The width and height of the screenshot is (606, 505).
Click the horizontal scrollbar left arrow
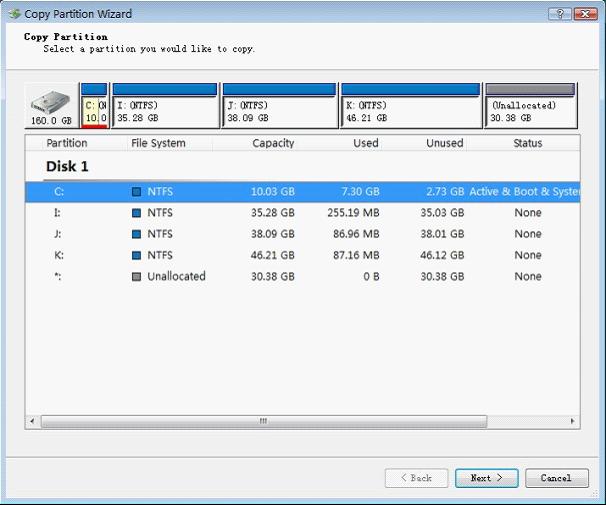click(x=32, y=422)
